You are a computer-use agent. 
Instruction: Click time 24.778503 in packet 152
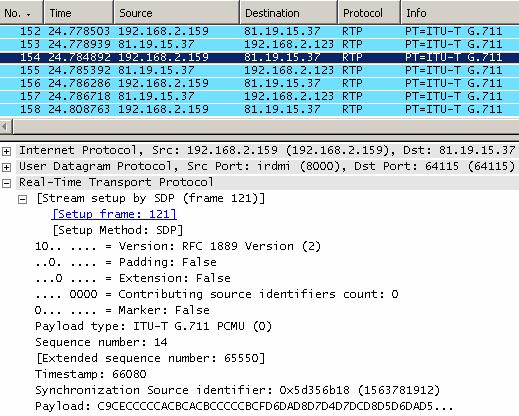coord(79,31)
